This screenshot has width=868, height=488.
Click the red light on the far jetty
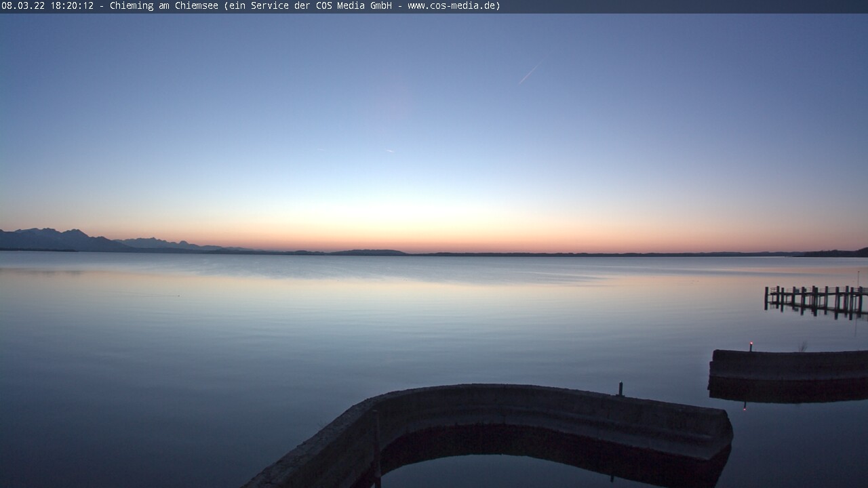click(x=751, y=345)
